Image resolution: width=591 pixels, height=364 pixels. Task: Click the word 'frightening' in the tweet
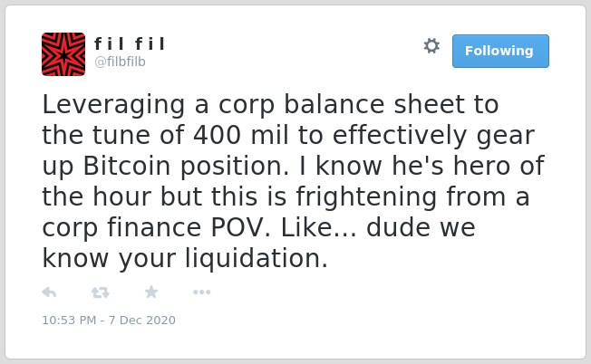click(366, 196)
